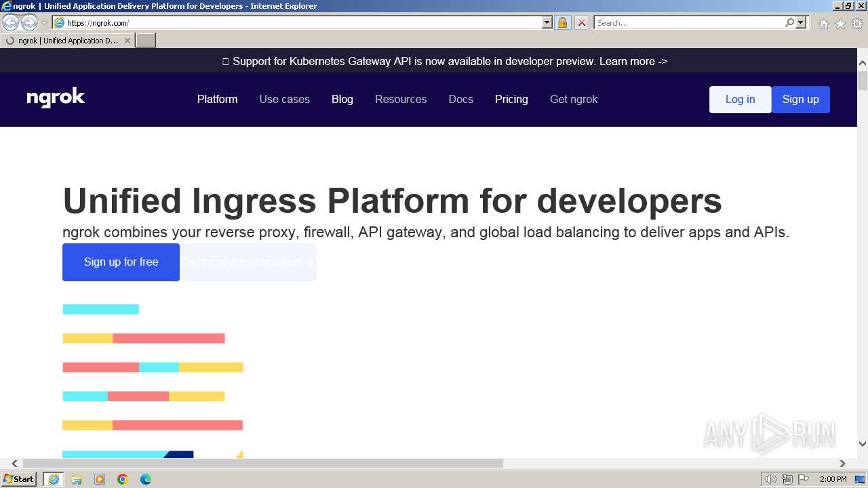This screenshot has height=488, width=868.
Task: Open the Tools gear icon
Action: pyautogui.click(x=857, y=24)
